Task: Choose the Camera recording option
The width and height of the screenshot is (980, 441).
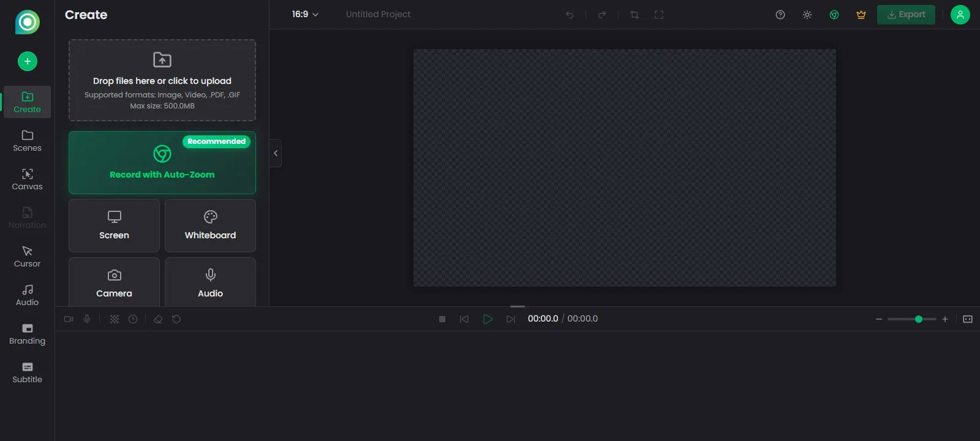Action: click(x=115, y=282)
